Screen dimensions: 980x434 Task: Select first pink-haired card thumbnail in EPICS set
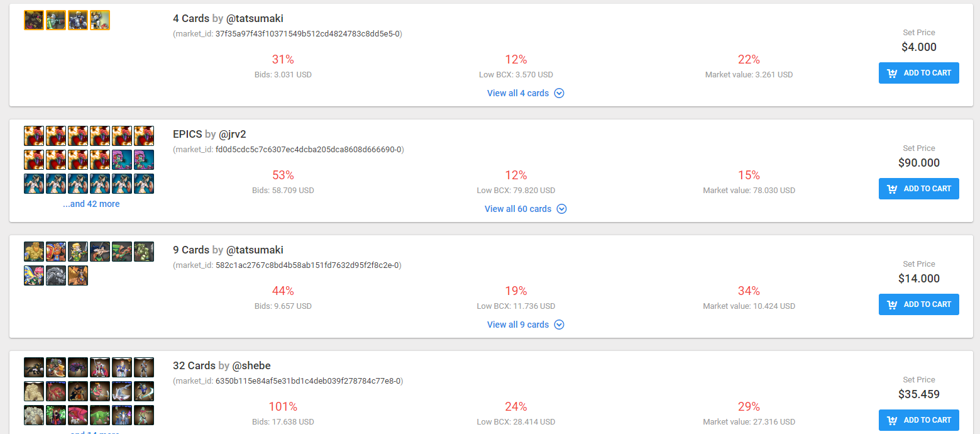(x=122, y=160)
